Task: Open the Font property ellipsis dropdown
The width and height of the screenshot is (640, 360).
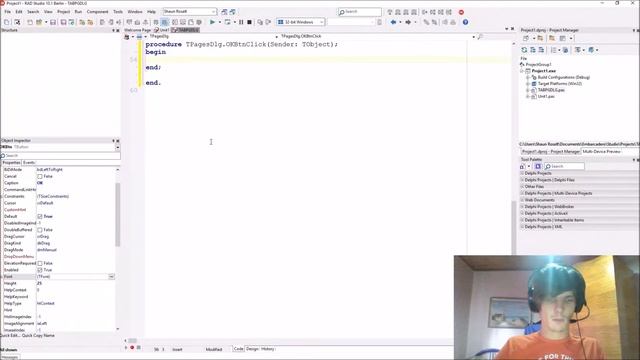Action: coord(111,276)
